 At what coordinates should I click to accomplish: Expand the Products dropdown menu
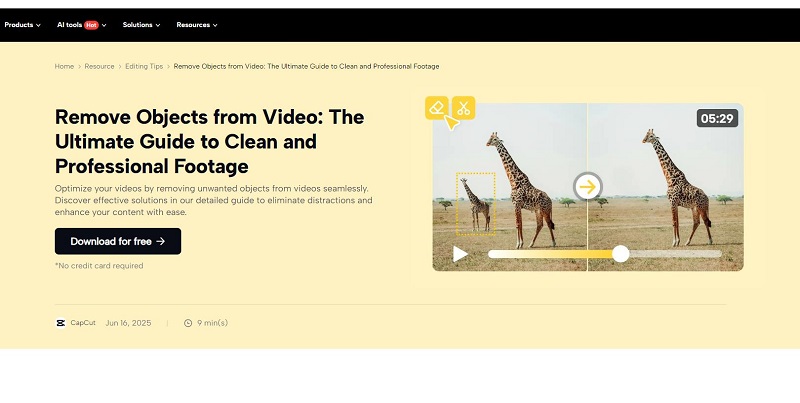coord(23,24)
